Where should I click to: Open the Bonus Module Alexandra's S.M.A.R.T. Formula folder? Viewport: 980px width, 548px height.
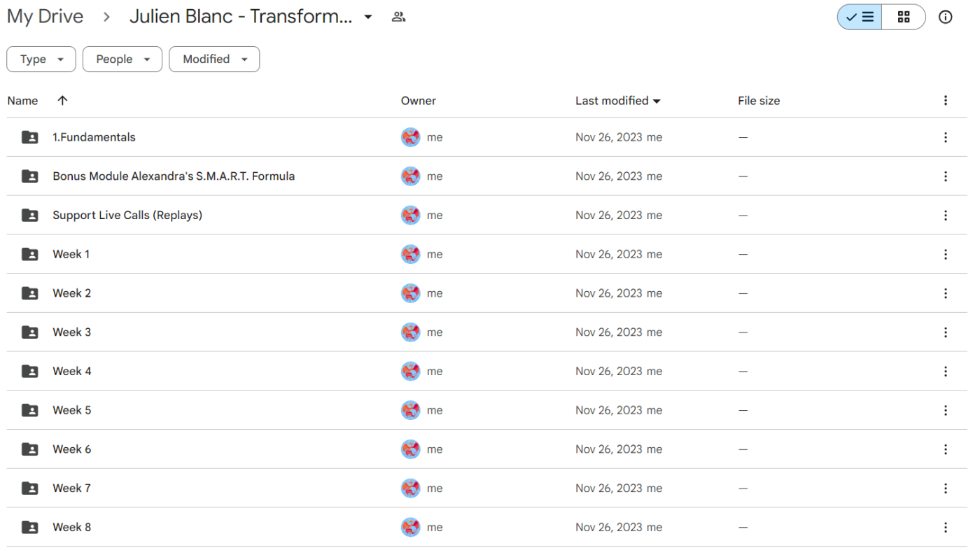click(173, 176)
